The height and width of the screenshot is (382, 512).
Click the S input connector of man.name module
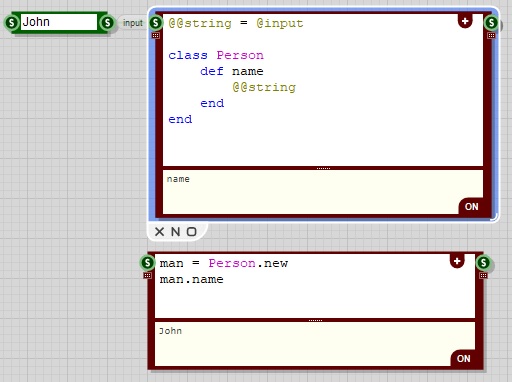click(x=147, y=263)
